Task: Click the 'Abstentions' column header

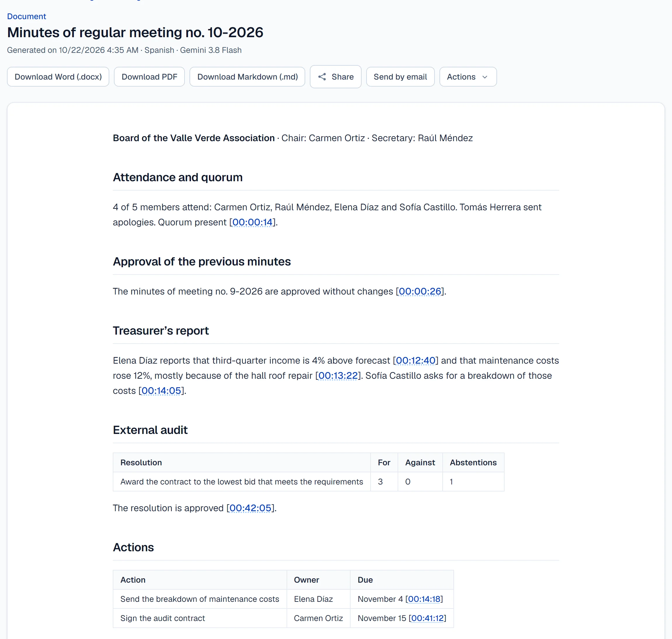Action: [473, 462]
